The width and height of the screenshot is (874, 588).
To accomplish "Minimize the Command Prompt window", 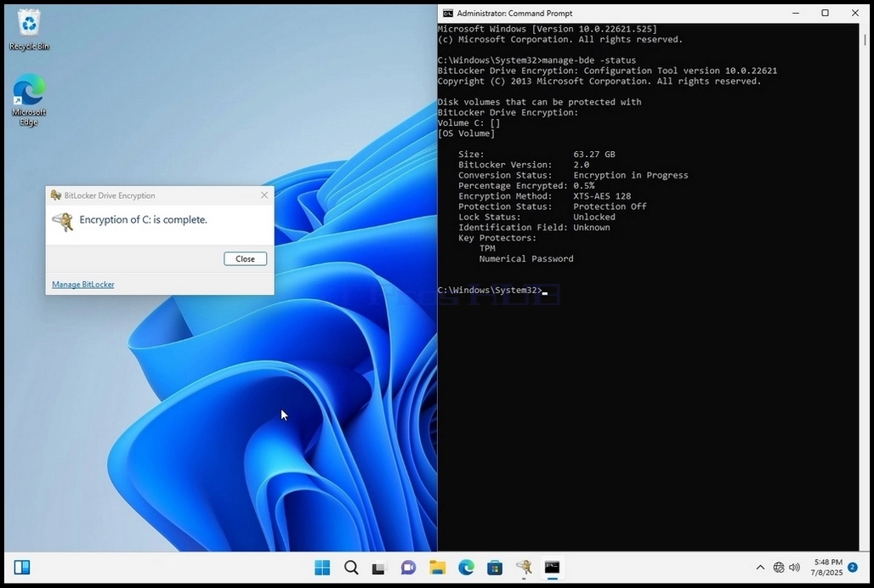I will (x=797, y=14).
